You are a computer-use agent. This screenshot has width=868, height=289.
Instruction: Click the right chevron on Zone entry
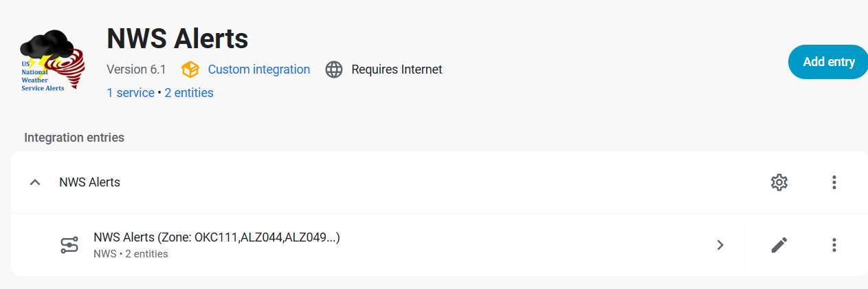pyautogui.click(x=720, y=245)
